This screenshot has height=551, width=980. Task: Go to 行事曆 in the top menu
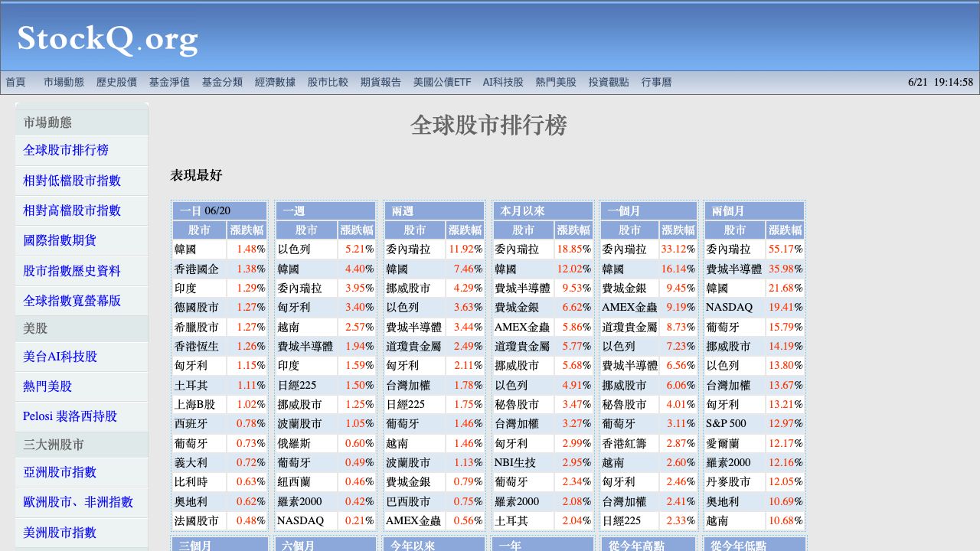[x=656, y=82]
